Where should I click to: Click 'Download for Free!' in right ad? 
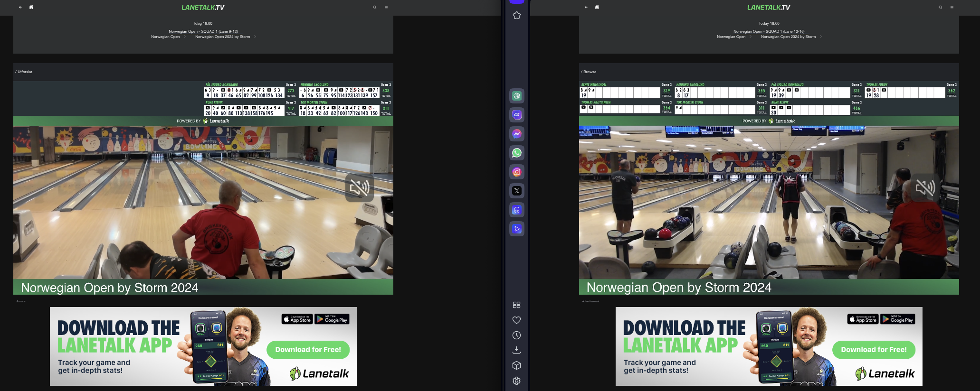[x=874, y=350]
